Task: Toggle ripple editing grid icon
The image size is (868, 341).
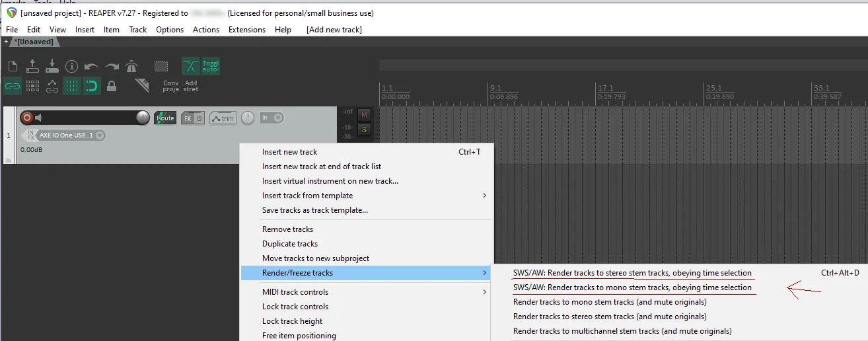Action: pos(32,86)
